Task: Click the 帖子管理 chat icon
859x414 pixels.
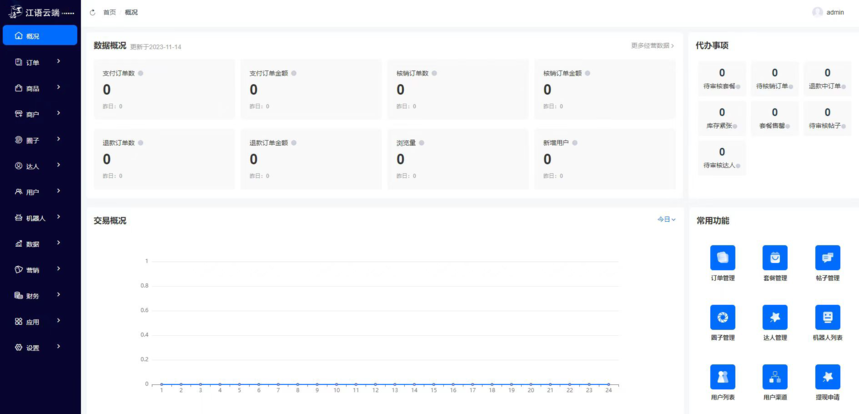Action: 827,257
